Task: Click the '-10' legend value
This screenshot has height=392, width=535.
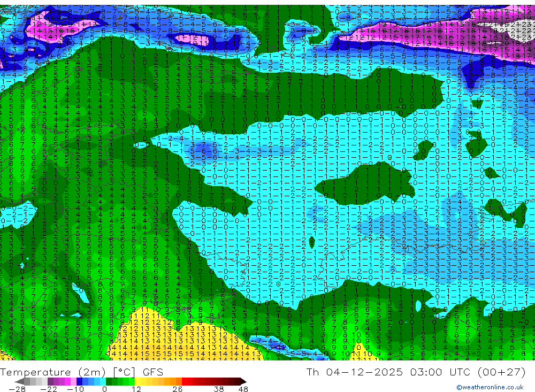Action: point(75,389)
